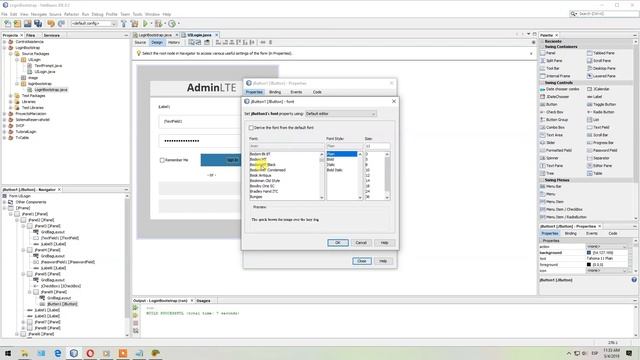Click the help icon in Properties panel
The width and height of the screenshot is (640, 360).
click(x=634, y=280)
